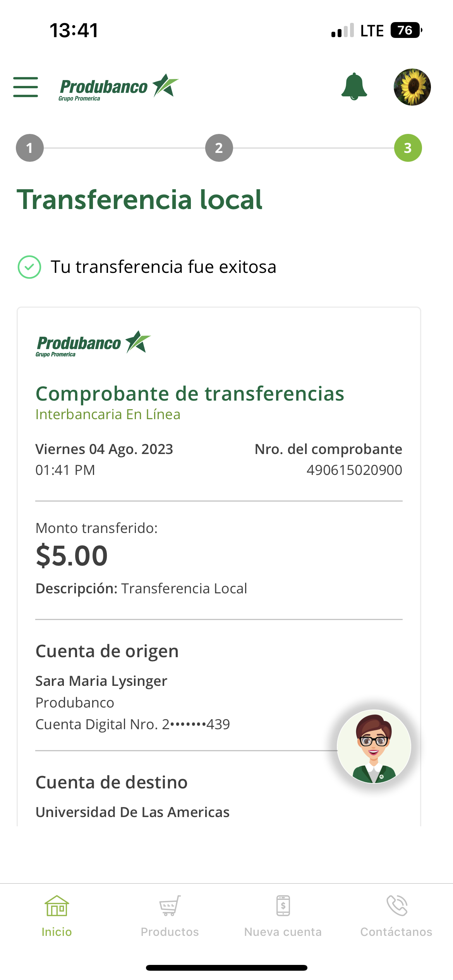This screenshot has width=453, height=980.
Task: Open the sunflower profile picture
Action: (x=412, y=87)
